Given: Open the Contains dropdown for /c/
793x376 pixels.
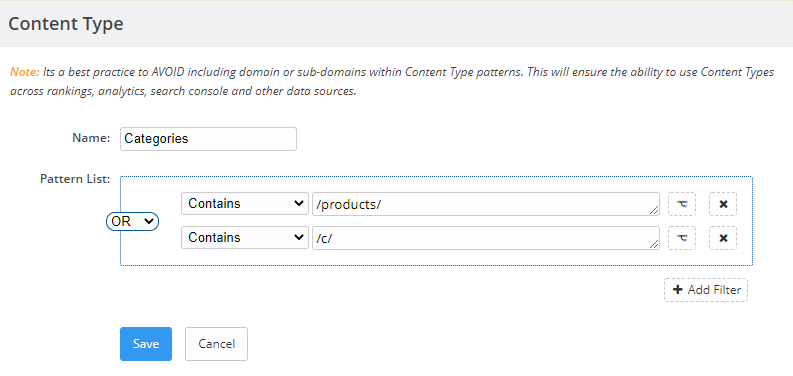Looking at the screenshot, I should (x=245, y=238).
